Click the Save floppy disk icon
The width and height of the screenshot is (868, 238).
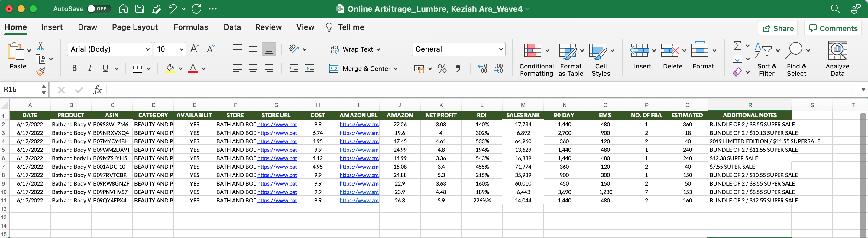tap(140, 9)
